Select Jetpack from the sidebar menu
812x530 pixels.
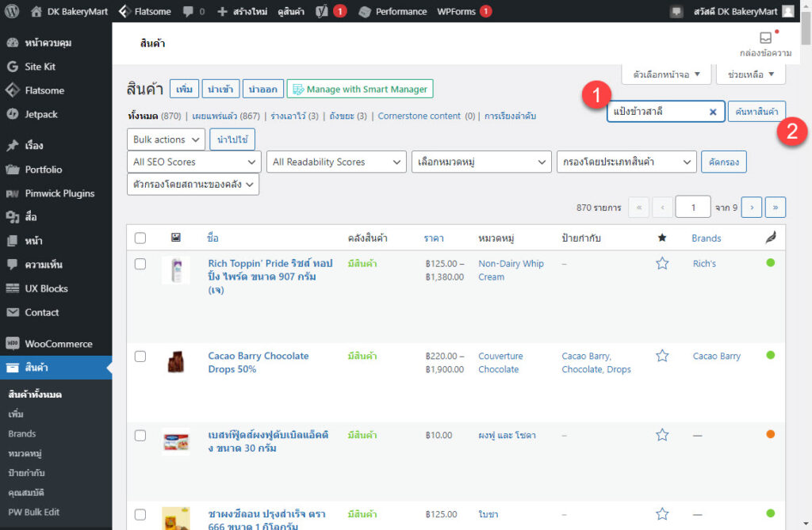coord(41,114)
